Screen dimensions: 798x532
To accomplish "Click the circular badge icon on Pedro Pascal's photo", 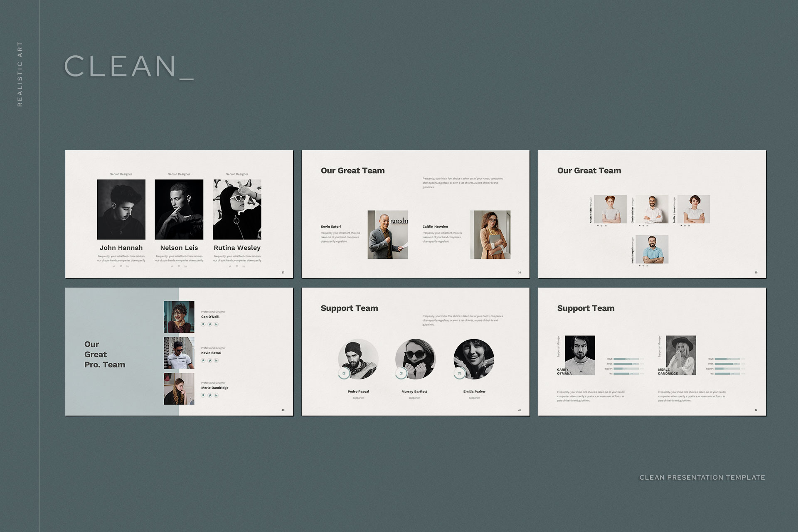I will pyautogui.click(x=344, y=373).
